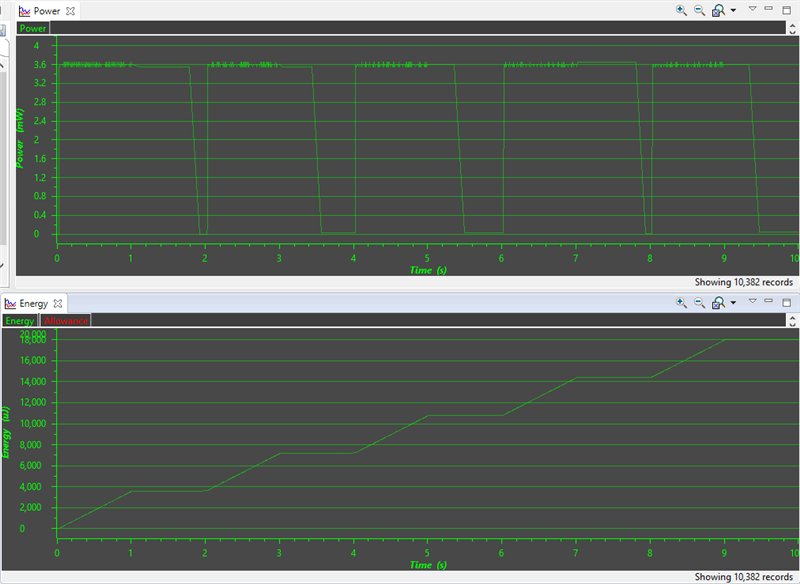
Task: Close the Power tab
Action: [70, 11]
